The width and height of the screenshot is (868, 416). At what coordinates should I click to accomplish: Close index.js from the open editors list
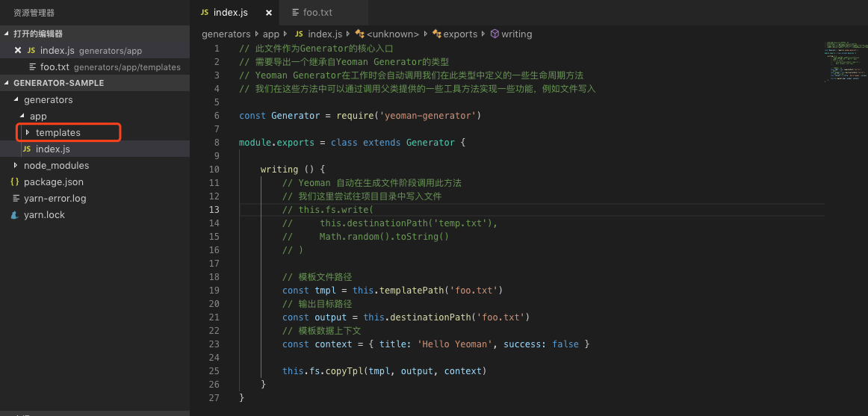[18, 51]
